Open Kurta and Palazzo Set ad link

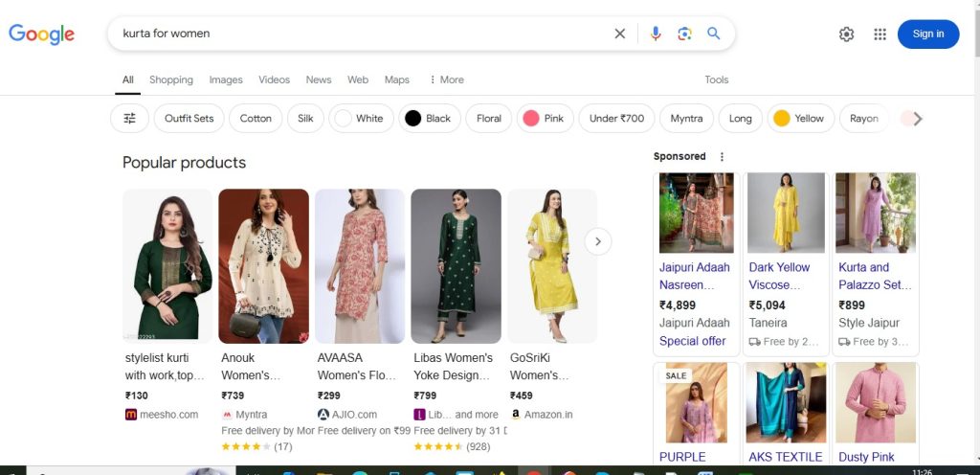(875, 276)
